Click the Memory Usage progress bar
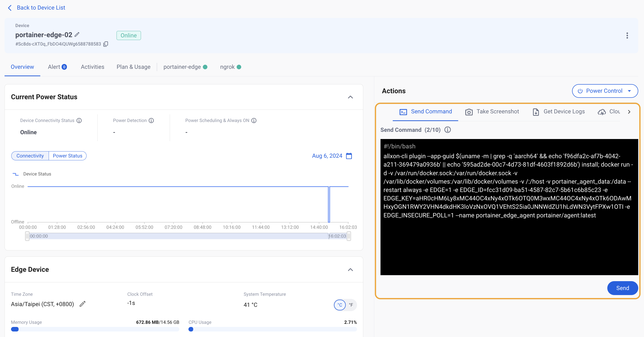 tap(95, 329)
